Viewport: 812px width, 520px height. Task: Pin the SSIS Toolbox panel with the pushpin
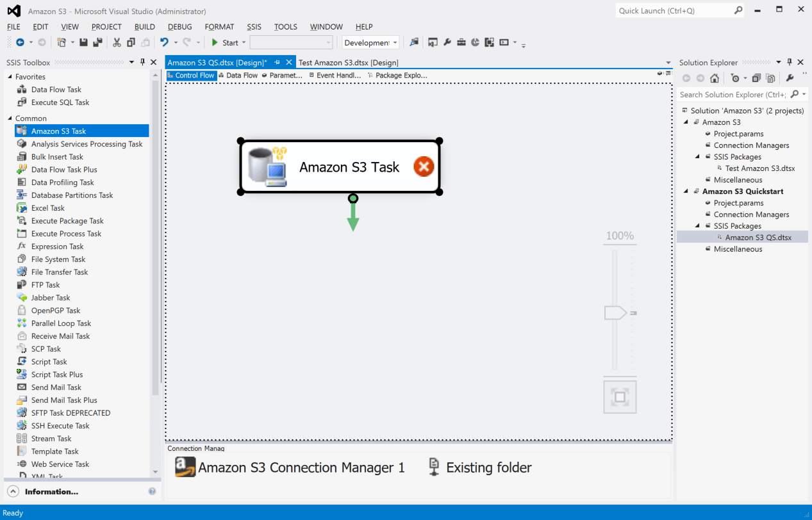(142, 62)
